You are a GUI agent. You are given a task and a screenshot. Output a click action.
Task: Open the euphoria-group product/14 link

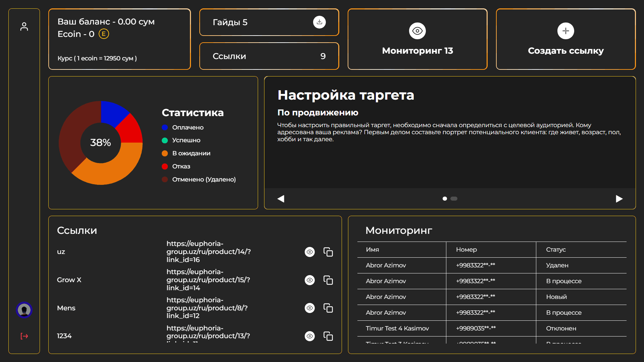(x=208, y=252)
